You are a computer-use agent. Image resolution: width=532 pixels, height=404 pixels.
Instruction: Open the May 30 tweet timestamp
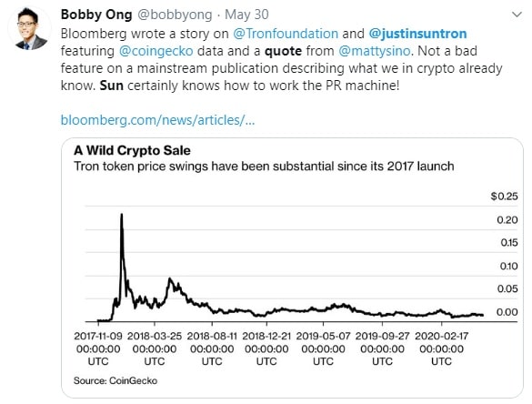point(246,15)
